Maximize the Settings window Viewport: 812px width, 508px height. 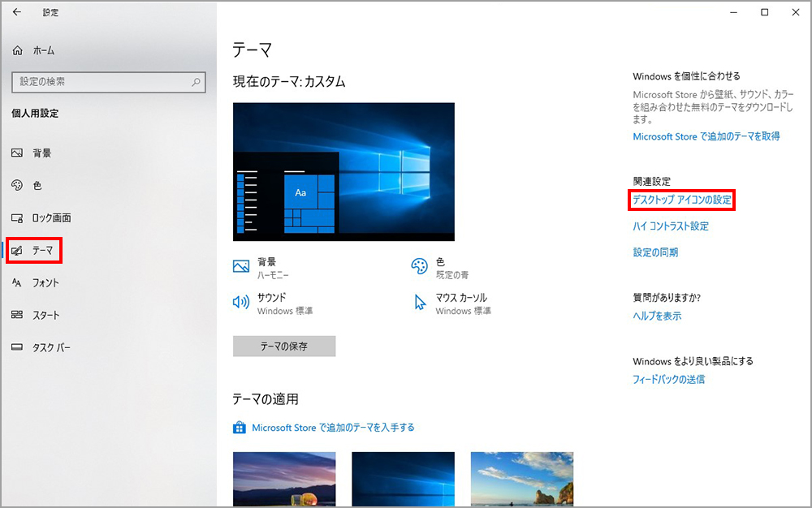(764, 12)
